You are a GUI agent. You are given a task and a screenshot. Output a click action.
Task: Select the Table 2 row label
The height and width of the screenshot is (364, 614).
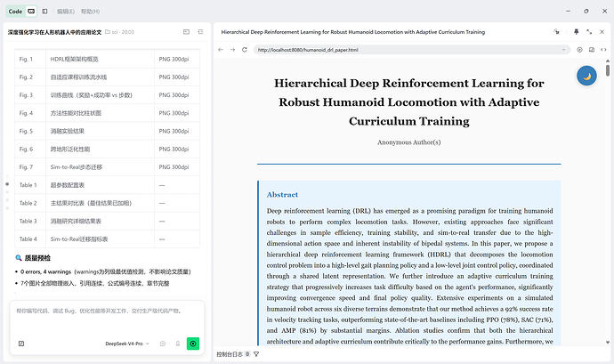[28, 203]
